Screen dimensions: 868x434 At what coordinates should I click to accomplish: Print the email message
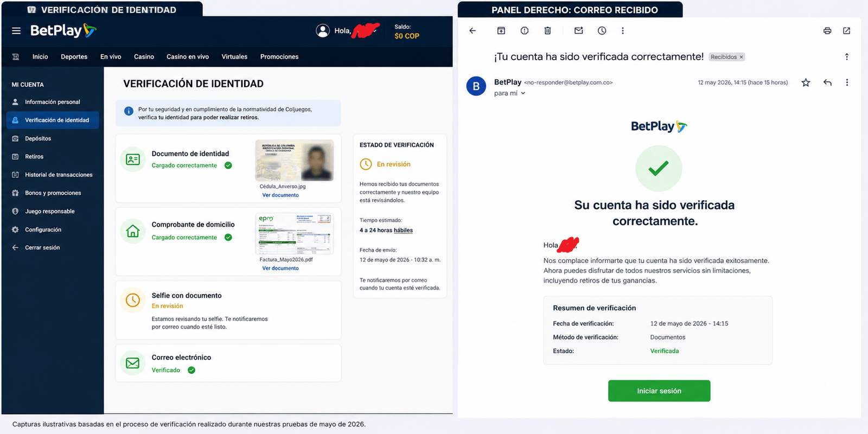click(x=827, y=31)
